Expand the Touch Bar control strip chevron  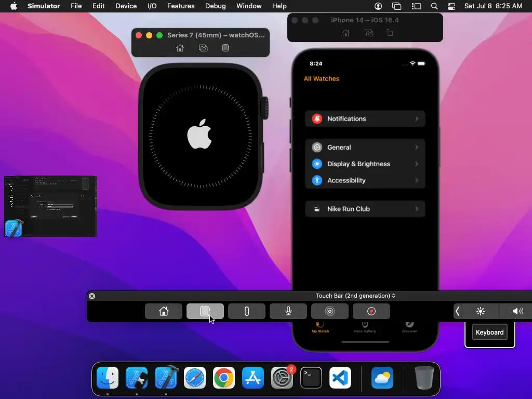coord(457,311)
